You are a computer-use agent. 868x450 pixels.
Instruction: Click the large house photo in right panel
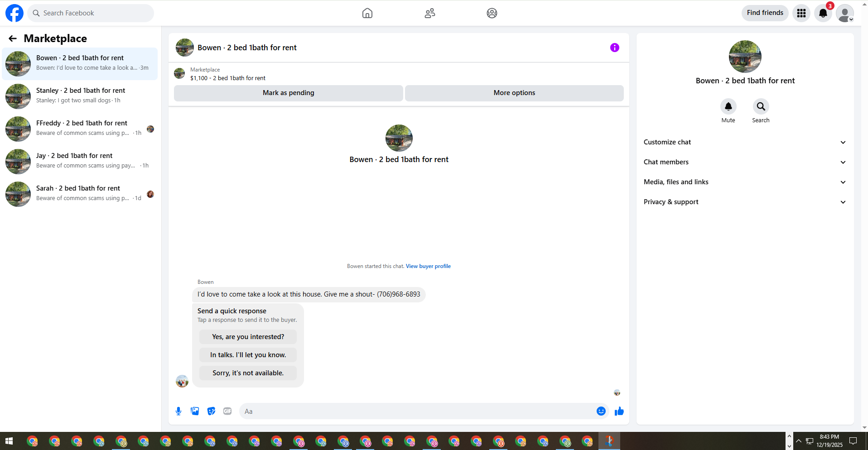[x=745, y=57]
